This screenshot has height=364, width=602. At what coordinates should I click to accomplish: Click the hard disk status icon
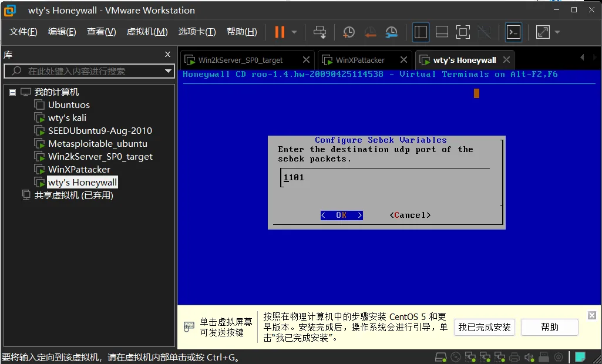(x=440, y=357)
